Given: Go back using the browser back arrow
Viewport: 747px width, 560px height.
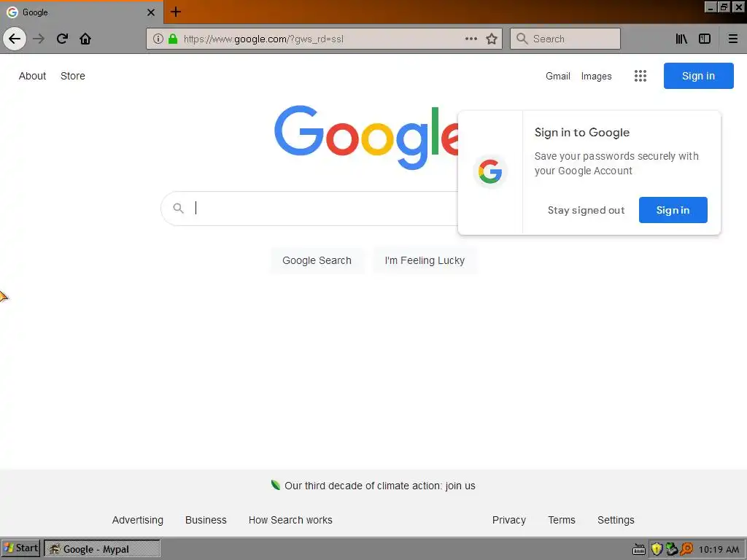Looking at the screenshot, I should coord(15,39).
